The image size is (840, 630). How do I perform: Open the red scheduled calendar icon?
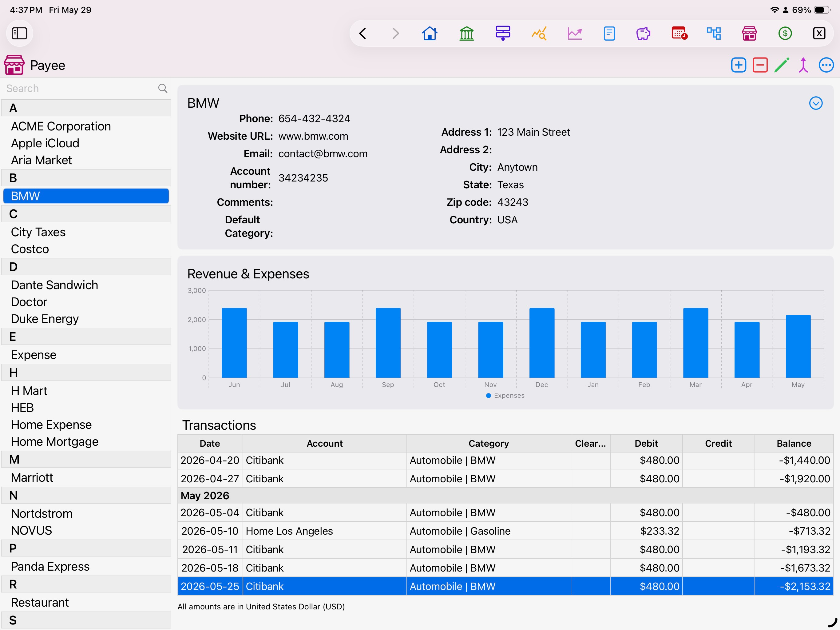(x=680, y=34)
